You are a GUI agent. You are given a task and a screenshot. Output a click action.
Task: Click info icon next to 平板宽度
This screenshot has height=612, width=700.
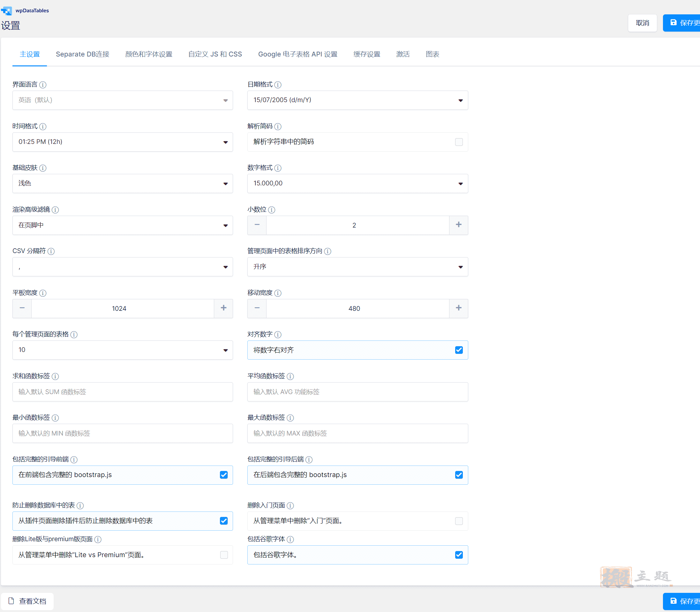(43, 293)
